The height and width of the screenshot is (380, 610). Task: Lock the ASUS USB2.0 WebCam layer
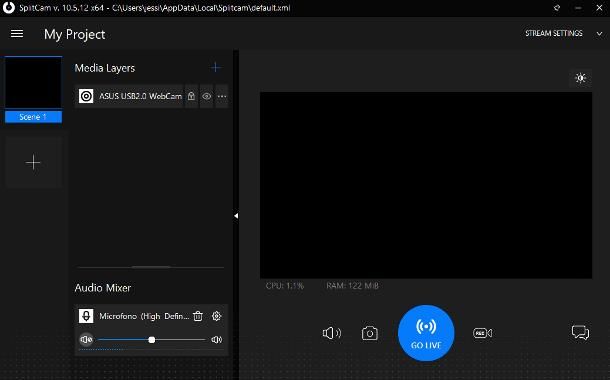191,96
